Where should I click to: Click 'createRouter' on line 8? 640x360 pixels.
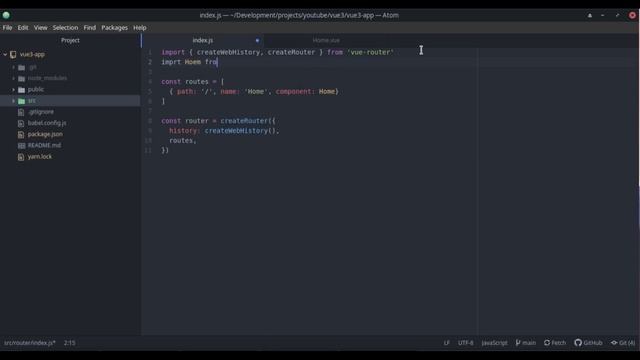pyautogui.click(x=244, y=121)
